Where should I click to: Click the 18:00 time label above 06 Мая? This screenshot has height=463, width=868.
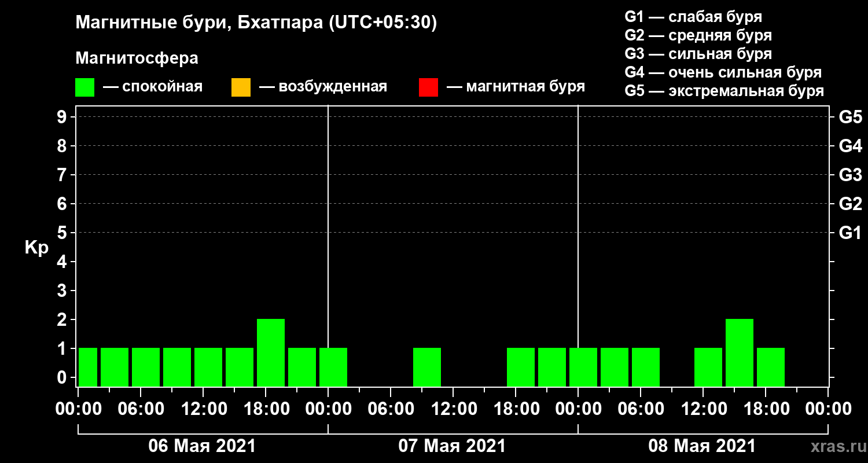(266, 409)
